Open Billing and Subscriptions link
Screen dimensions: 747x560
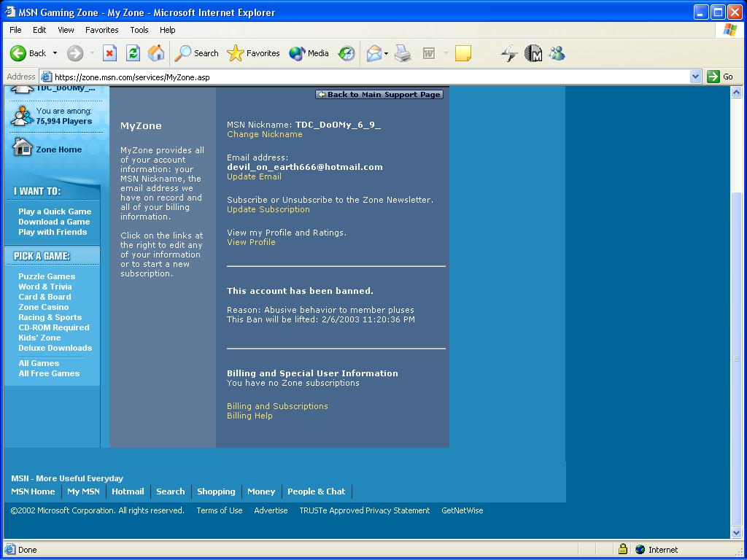[x=277, y=406]
